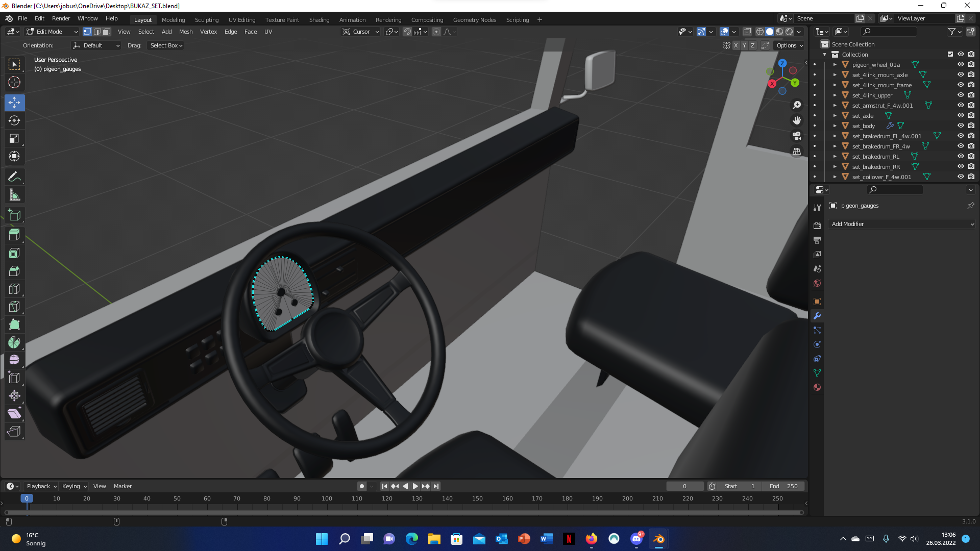Click the Spin tool icon
980x551 pixels.
(14, 342)
